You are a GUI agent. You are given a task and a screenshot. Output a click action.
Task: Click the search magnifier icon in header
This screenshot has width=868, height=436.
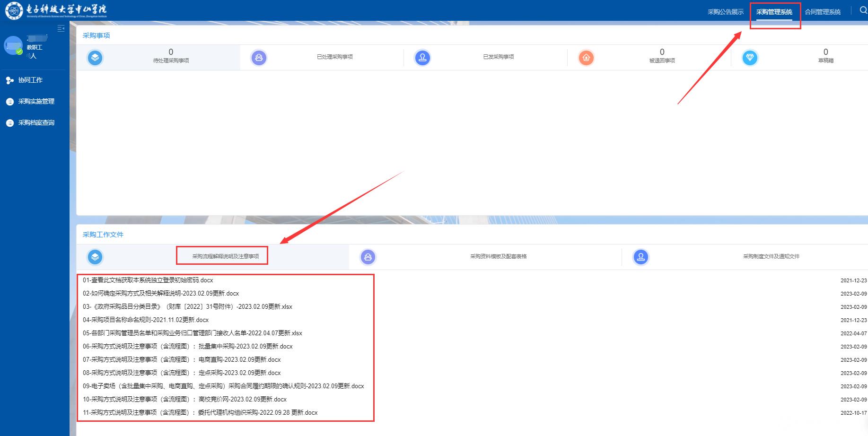863,10
